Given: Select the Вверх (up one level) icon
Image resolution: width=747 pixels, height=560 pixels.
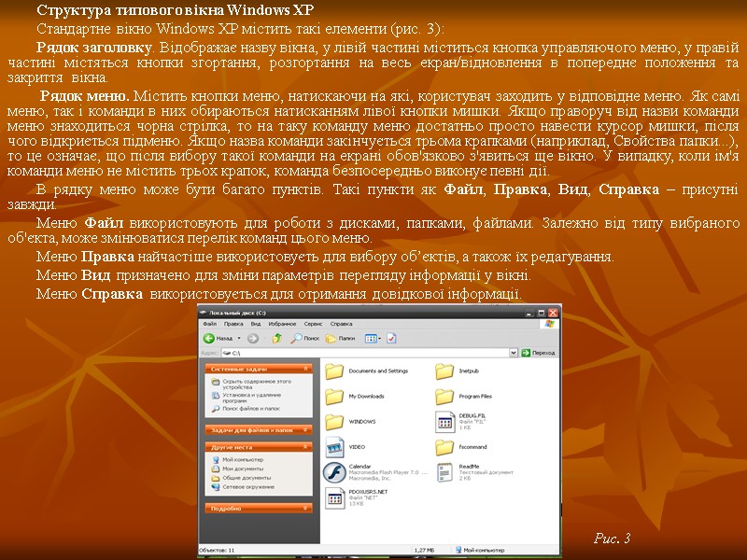Looking at the screenshot, I should 277,340.
